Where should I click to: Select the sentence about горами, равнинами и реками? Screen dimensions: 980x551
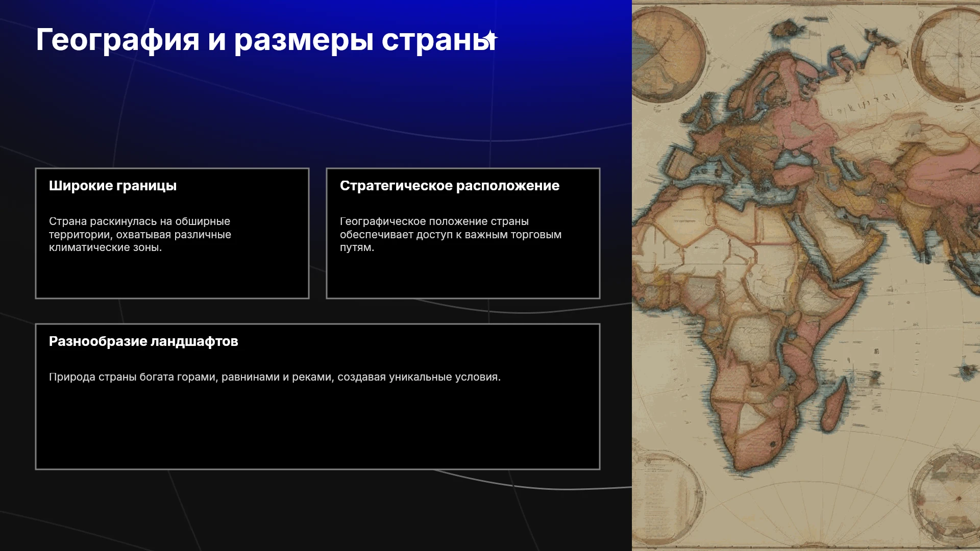point(275,377)
